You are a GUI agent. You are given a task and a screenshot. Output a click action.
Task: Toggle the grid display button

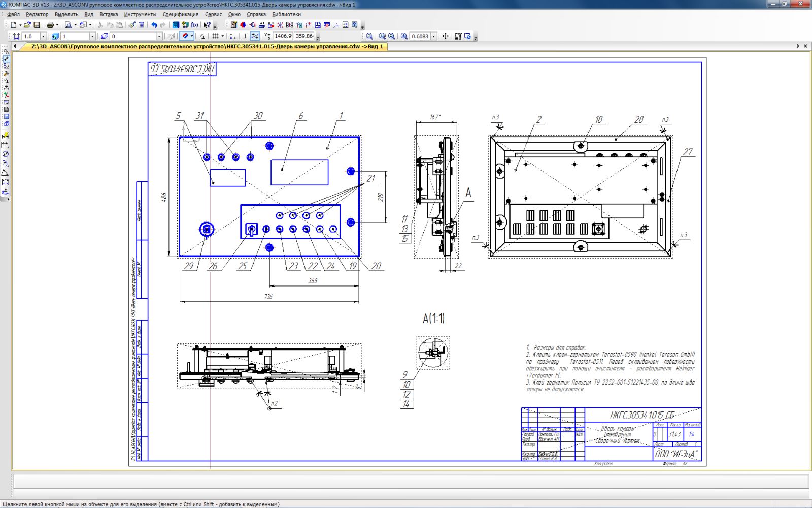(215, 36)
